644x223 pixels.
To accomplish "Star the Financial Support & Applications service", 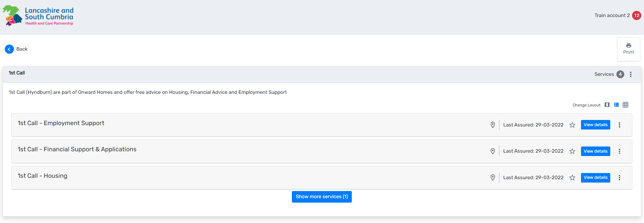I will pos(572,151).
